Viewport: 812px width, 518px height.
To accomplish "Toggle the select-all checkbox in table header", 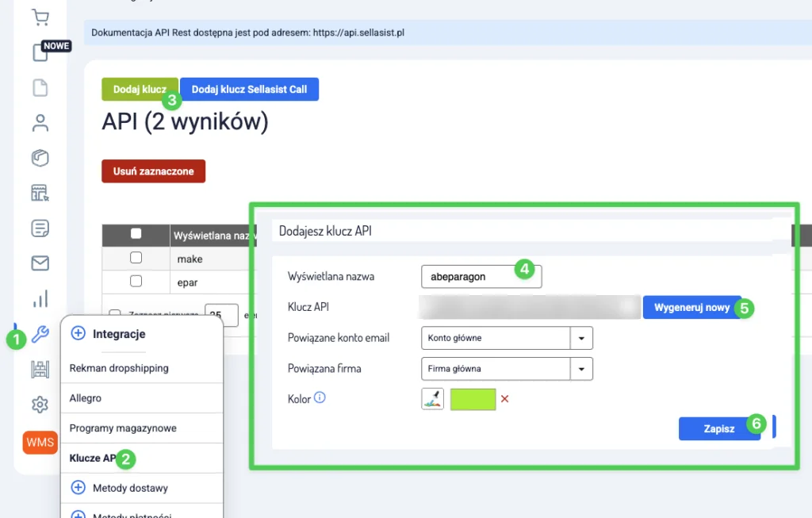I will pyautogui.click(x=136, y=234).
